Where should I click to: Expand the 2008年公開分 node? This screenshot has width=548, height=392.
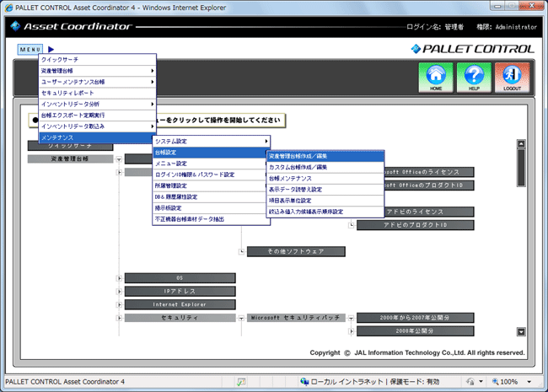pyautogui.click(x=352, y=331)
